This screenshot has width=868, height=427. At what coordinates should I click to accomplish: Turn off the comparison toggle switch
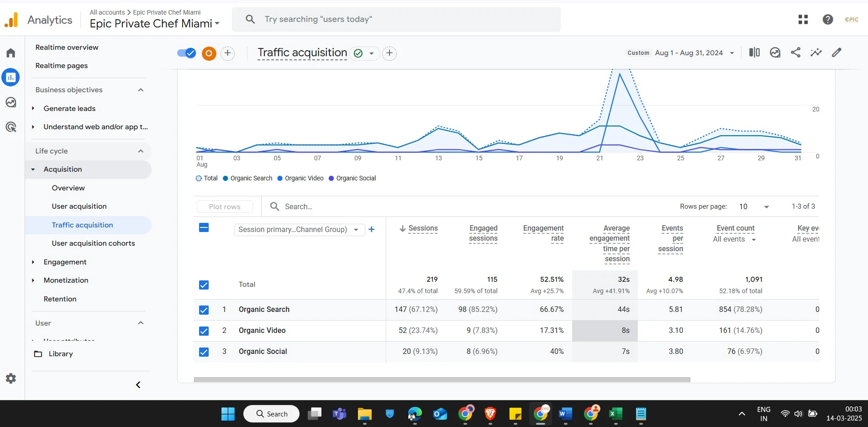pos(186,53)
